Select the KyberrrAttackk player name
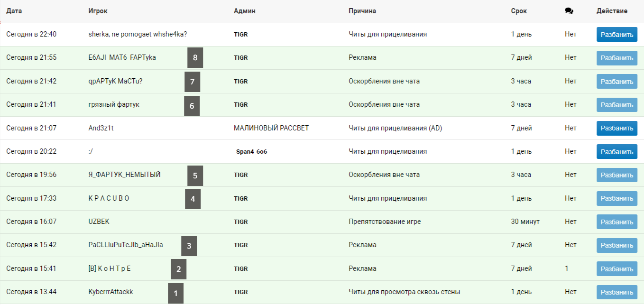The width and height of the screenshot is (644, 305). [x=110, y=292]
